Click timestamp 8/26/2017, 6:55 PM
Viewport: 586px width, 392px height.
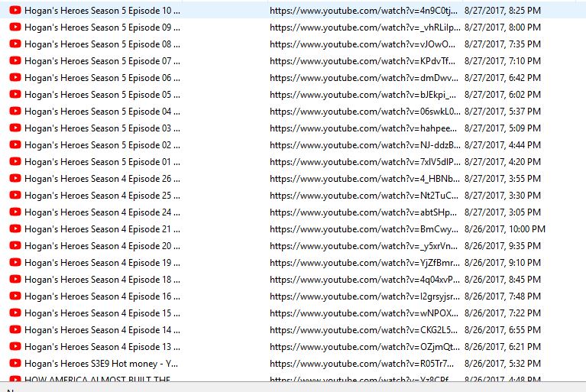tap(503, 330)
